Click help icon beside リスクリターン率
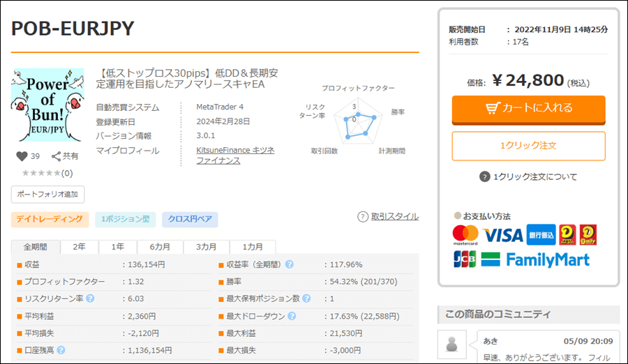 (x=90, y=298)
